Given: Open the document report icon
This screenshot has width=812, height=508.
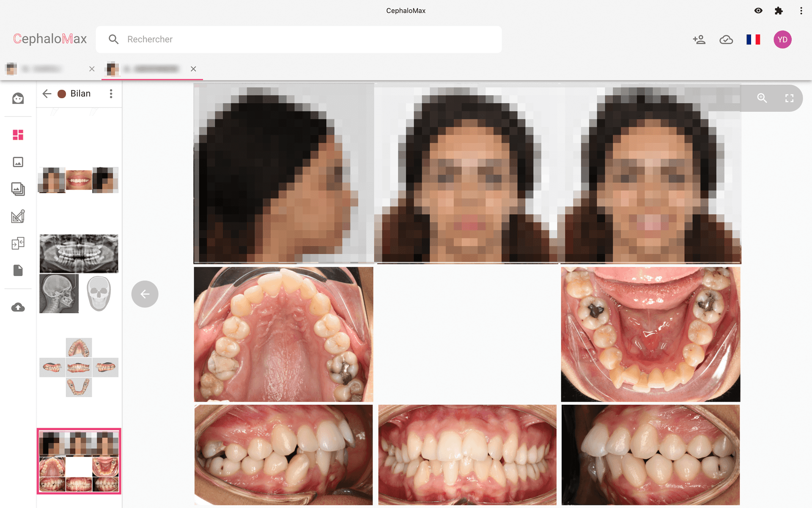Looking at the screenshot, I should click(18, 271).
